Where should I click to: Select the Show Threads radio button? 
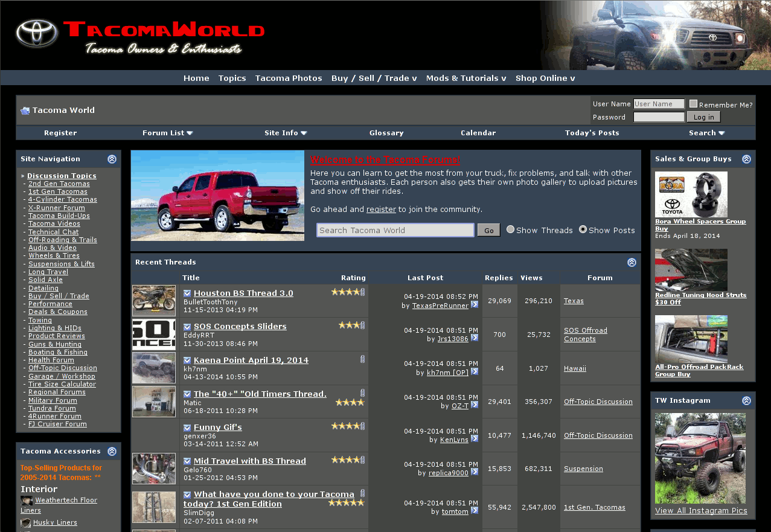click(x=510, y=229)
